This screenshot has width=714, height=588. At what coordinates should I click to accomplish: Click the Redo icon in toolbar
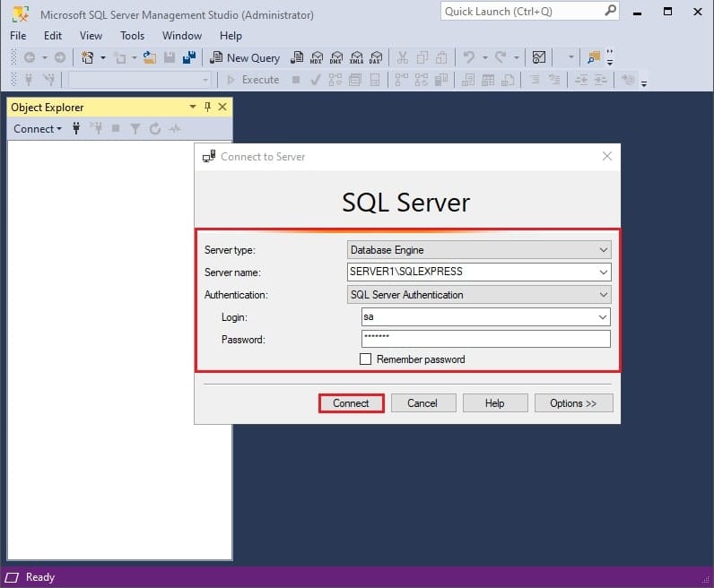501,57
